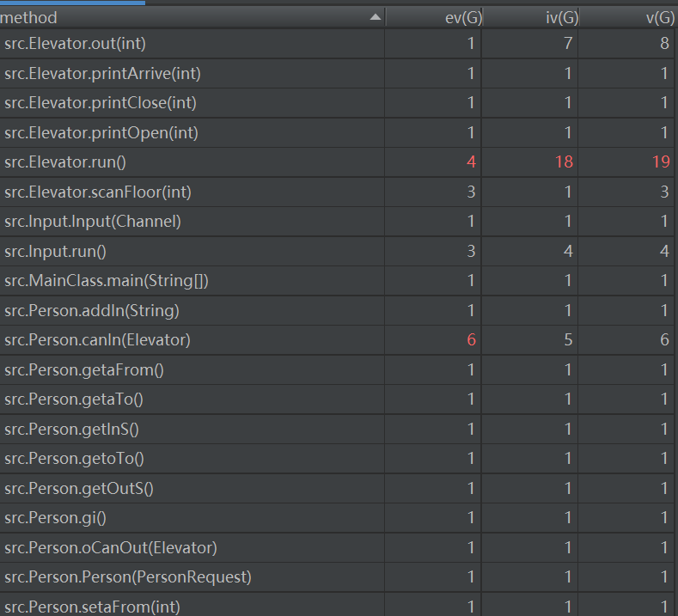Viewport: 678px width, 616px height.
Task: Select the src.Elevator.out(int) row
Action: coord(337,44)
